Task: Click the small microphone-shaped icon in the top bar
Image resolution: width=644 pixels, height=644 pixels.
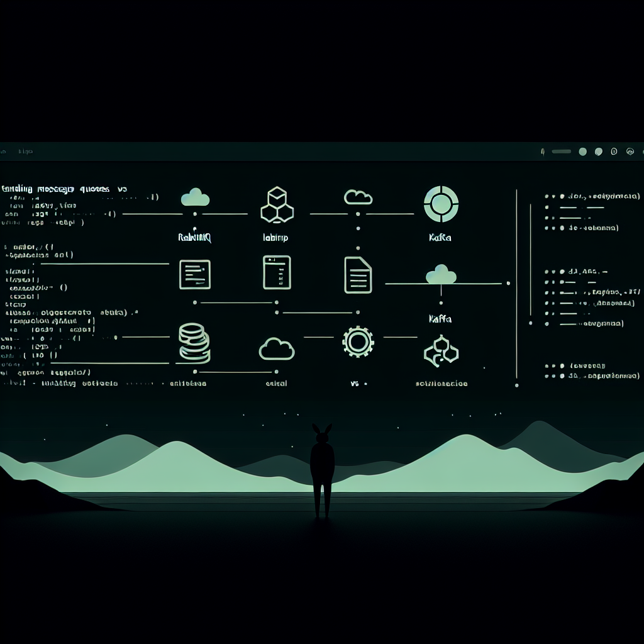Action: click(543, 152)
